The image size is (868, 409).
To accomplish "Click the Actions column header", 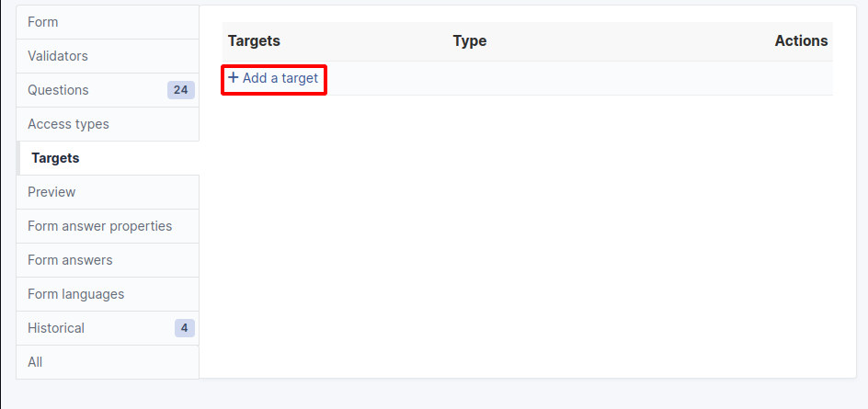I will (801, 41).
